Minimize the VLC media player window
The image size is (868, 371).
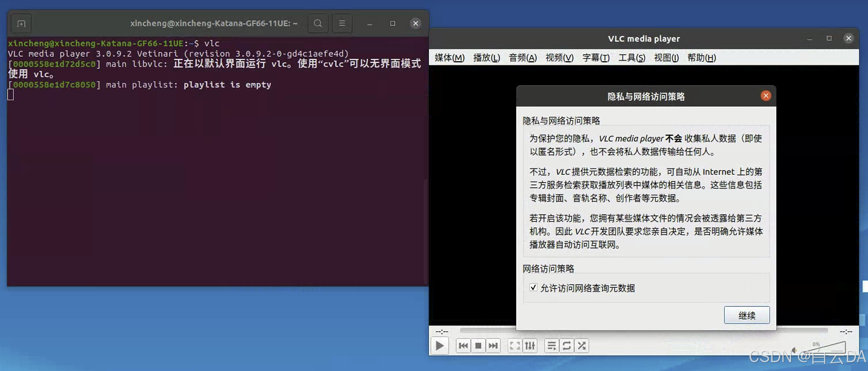[x=809, y=38]
